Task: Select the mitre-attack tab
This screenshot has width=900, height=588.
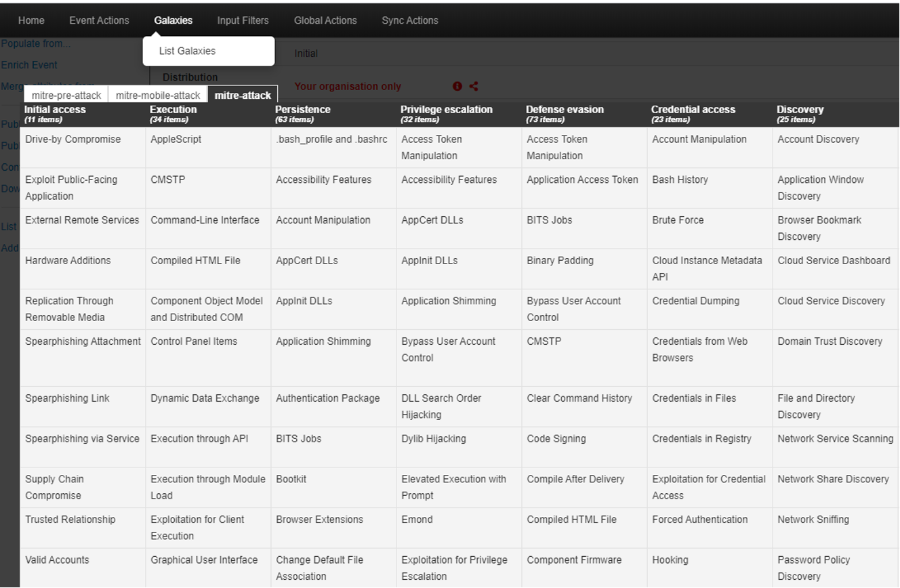Action: tap(243, 96)
